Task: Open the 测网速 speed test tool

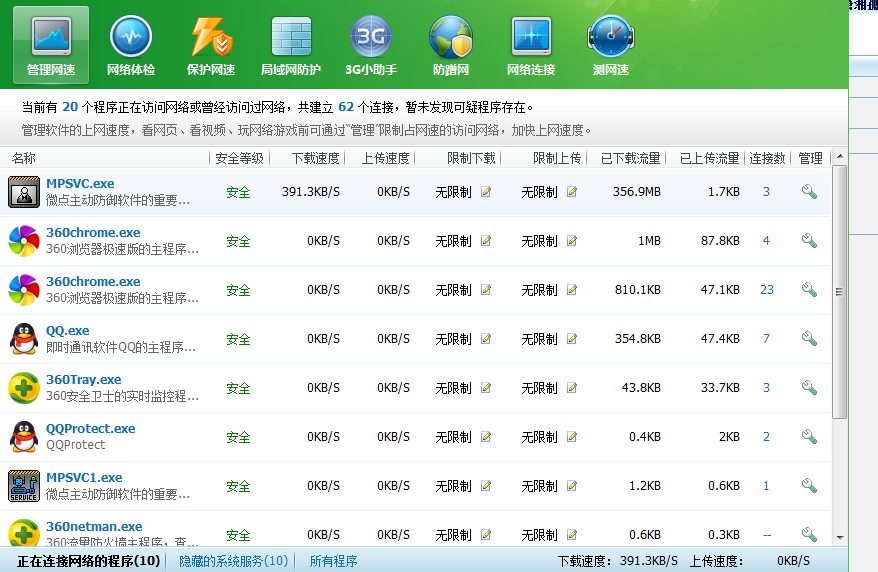Action: 611,45
